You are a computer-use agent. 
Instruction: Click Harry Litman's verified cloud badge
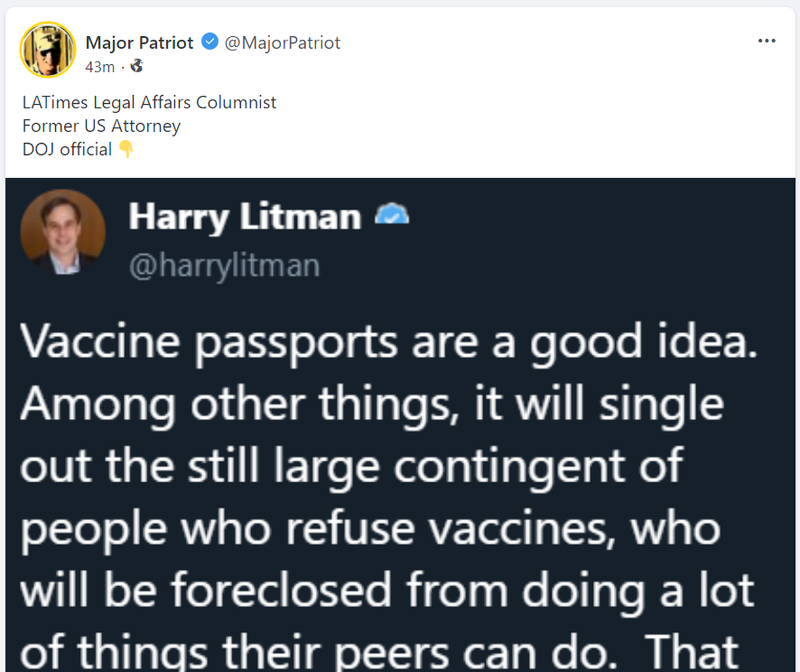point(391,215)
